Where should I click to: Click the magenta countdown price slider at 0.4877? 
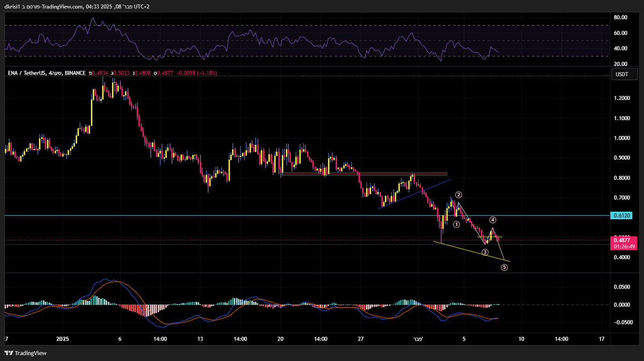624,246
